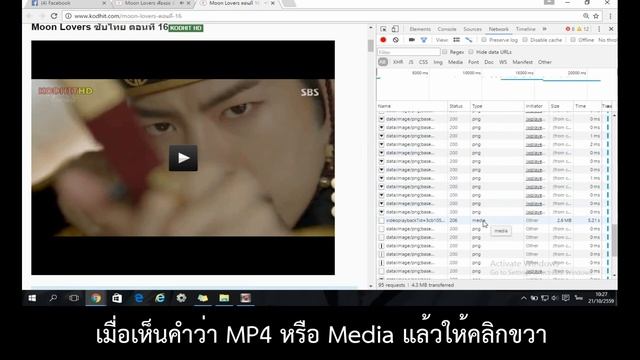This screenshot has width=640, height=360.
Task: Open Microsoft Edge from the taskbar
Action: click(139, 298)
